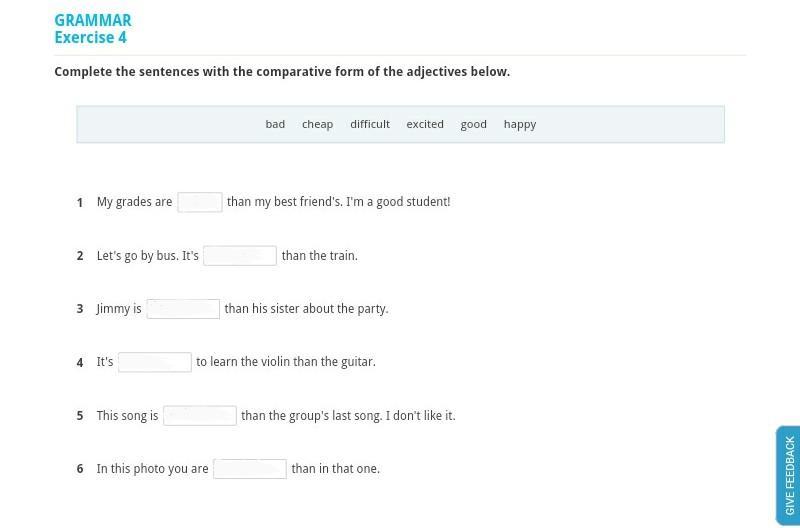The image size is (800, 528).
Task: Select the adjective "excited" in the word bank
Action: click(424, 125)
